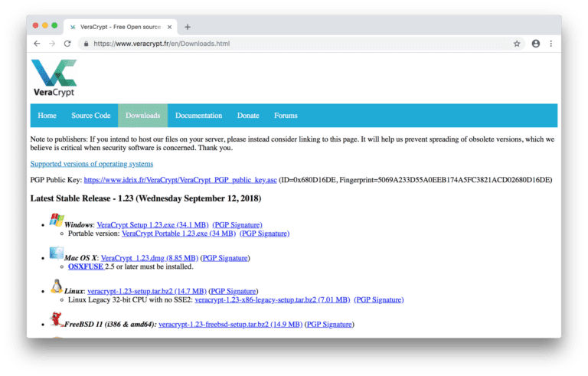This screenshot has height=376, width=588.
Task: Open the Forums navigation item
Action: (286, 116)
